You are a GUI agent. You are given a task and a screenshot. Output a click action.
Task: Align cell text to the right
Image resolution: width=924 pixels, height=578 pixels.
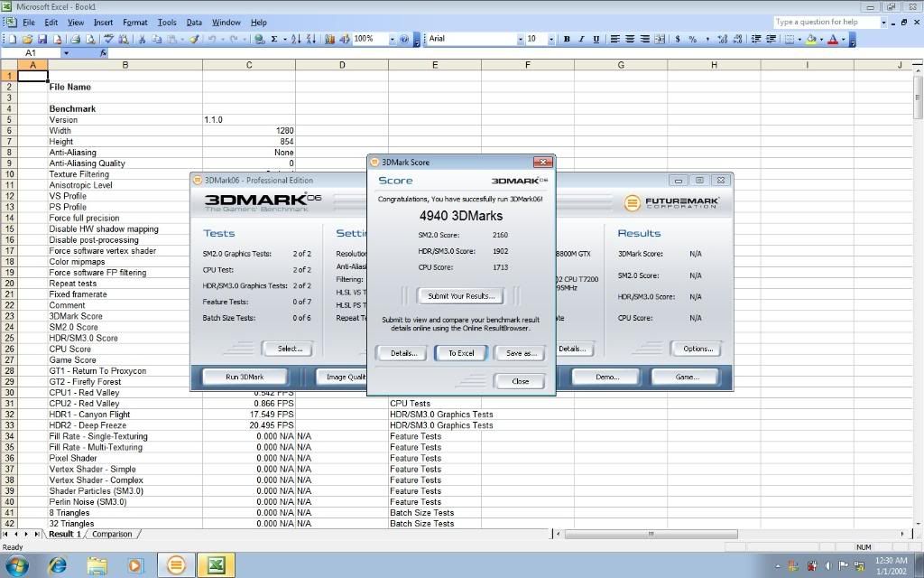[644, 39]
